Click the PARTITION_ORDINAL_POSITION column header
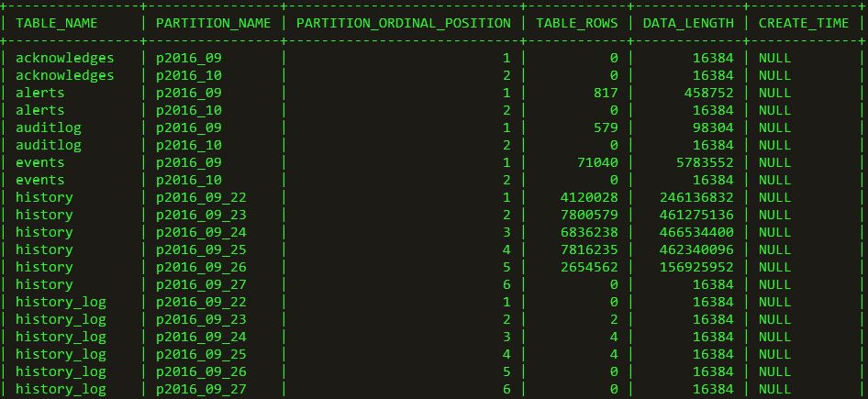 coord(404,23)
